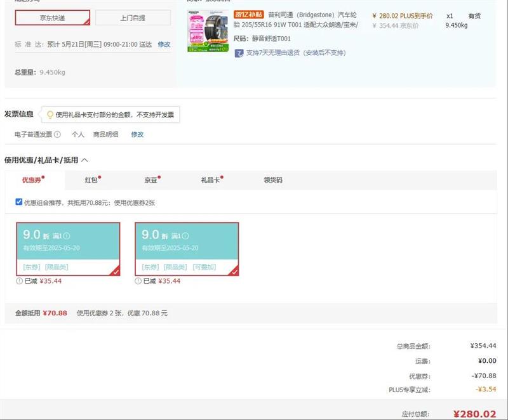508x420 pixels.
Task: Click info icon under first coupon's 已减
Action: (19, 281)
